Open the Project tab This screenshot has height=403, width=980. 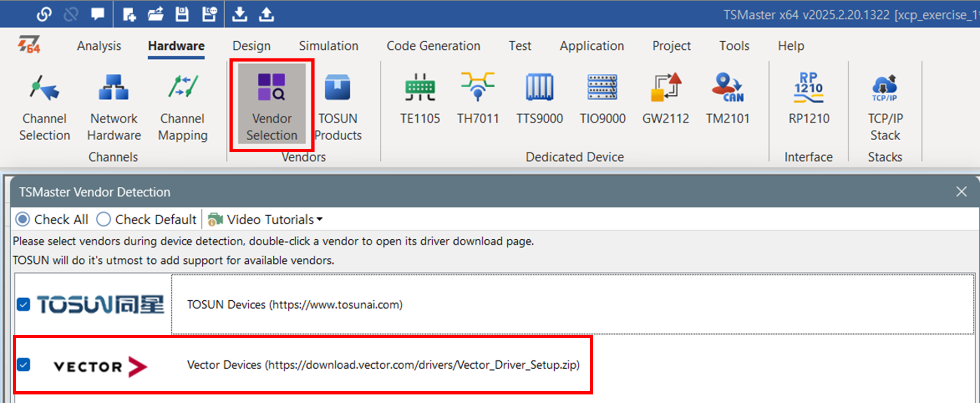point(671,46)
